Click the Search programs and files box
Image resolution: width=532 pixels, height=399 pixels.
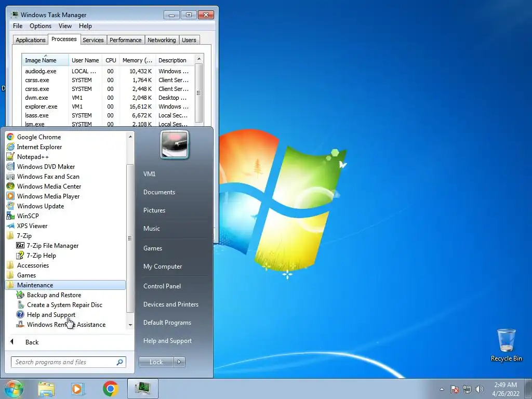68,362
